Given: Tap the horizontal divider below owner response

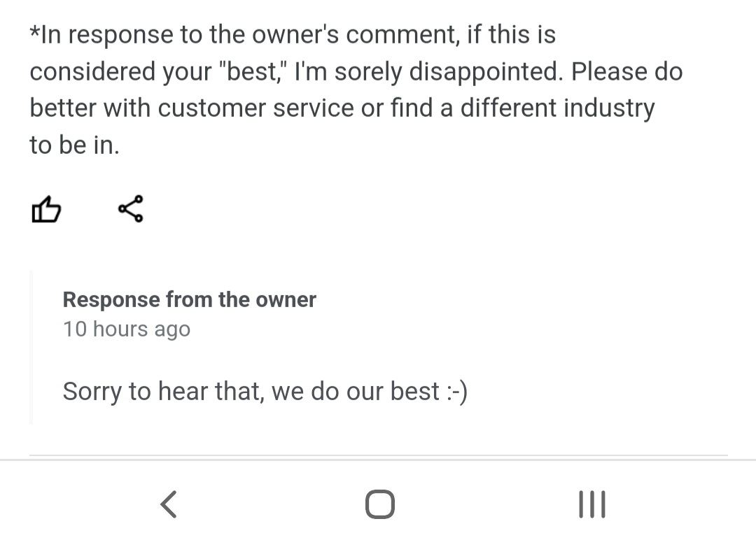Looking at the screenshot, I should [x=378, y=457].
